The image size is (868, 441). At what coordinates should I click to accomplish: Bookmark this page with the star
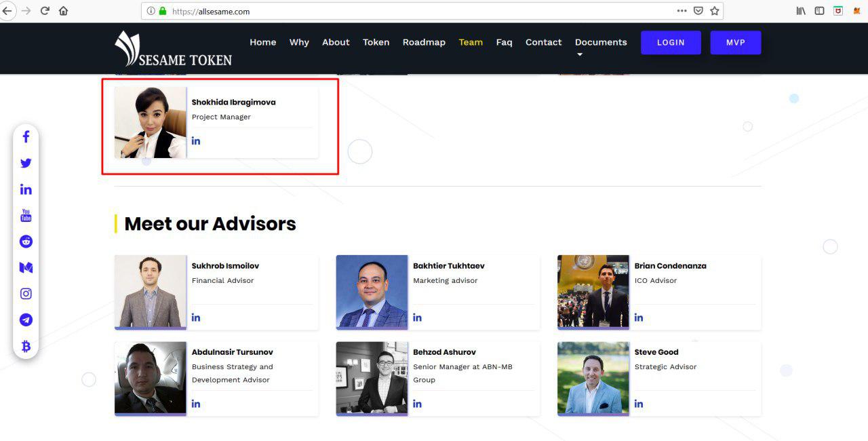click(x=714, y=11)
